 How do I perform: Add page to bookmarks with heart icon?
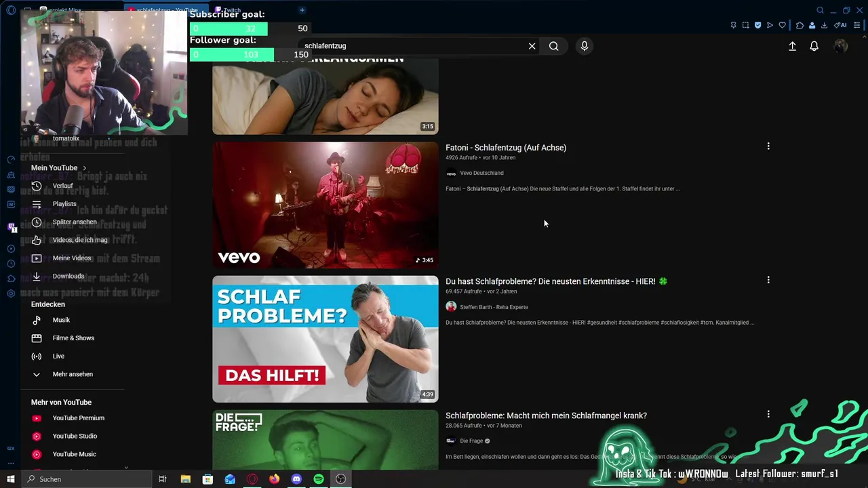pyautogui.click(x=782, y=25)
